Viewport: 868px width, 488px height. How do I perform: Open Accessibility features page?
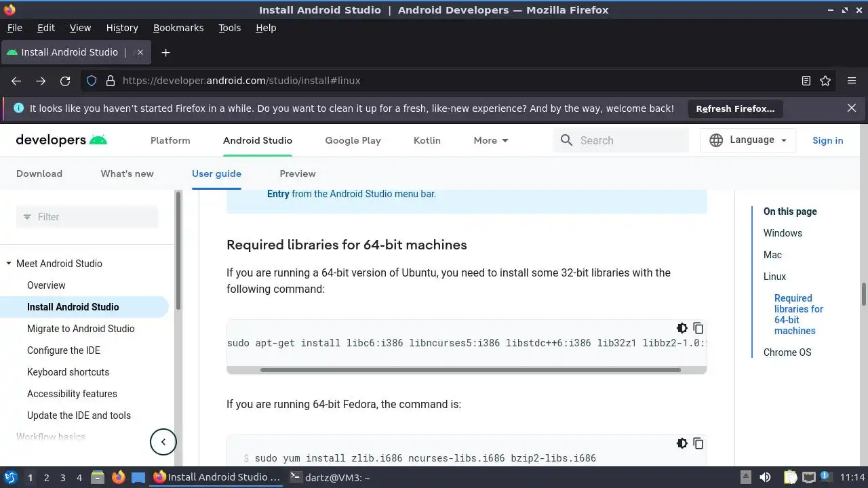point(72,394)
